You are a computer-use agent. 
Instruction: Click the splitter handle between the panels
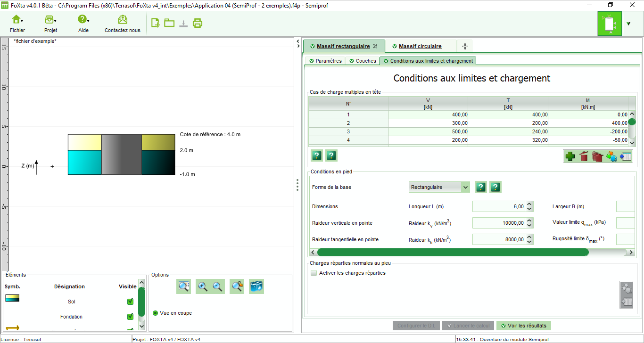point(297,185)
